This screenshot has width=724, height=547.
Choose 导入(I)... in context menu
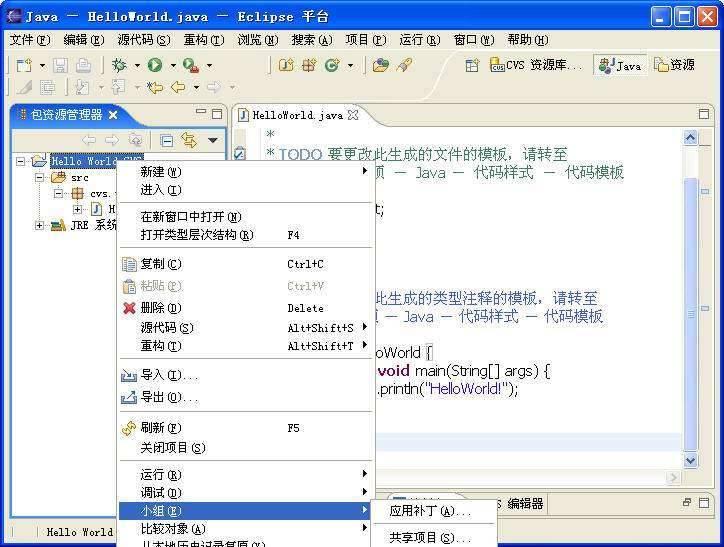(x=246, y=375)
